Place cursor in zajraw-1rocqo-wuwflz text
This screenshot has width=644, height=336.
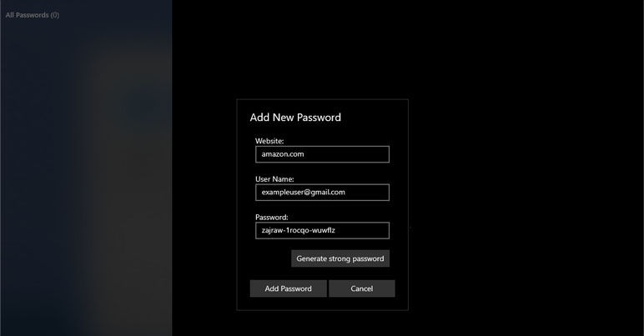pos(298,231)
